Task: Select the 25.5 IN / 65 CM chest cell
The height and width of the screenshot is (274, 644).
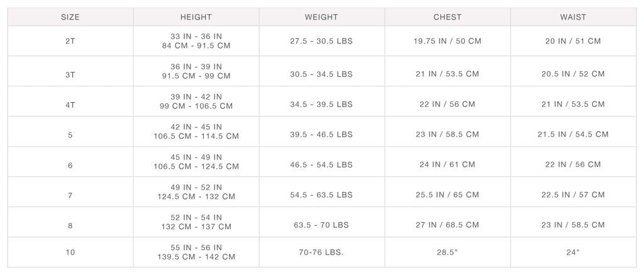Action: coord(447,195)
